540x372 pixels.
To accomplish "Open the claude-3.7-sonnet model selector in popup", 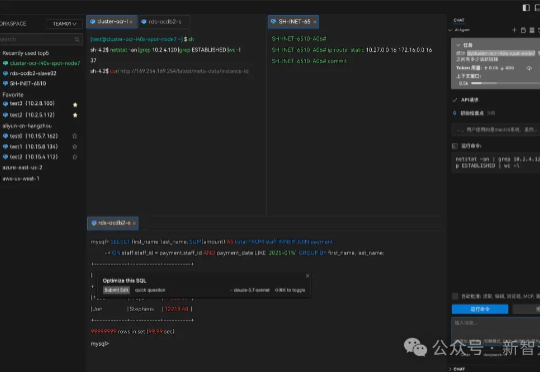I will tap(250, 290).
